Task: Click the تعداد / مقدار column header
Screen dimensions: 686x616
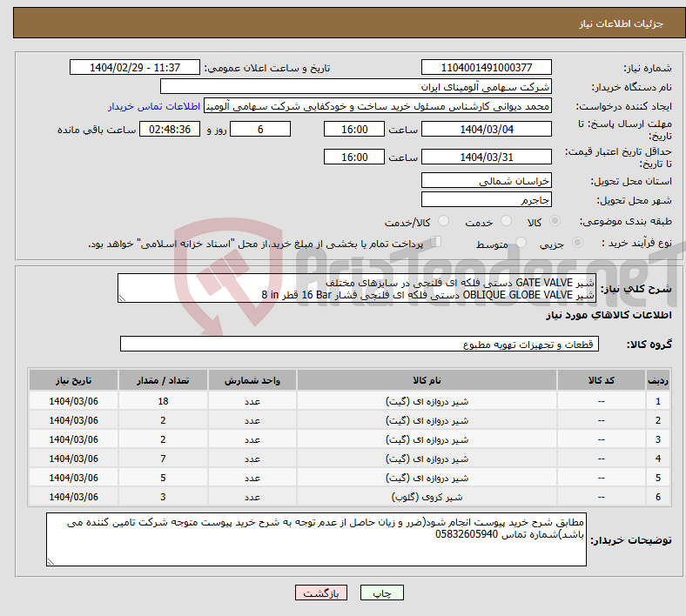Action: 163,380
